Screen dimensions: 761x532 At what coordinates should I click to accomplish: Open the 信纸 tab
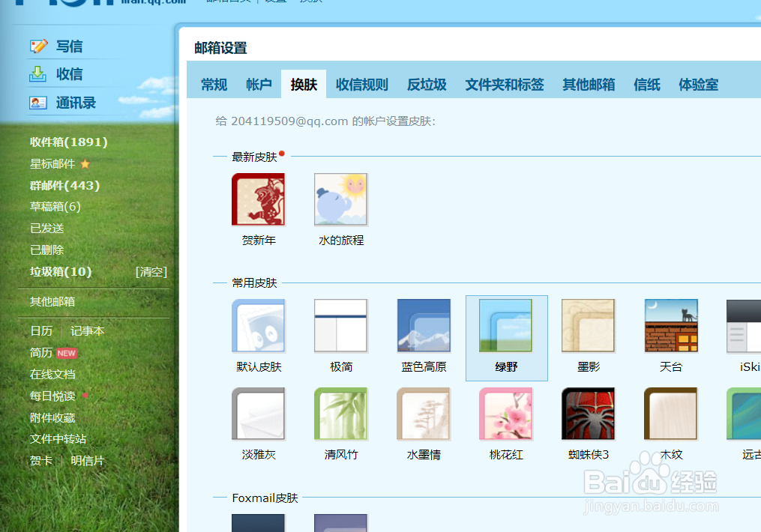click(647, 85)
